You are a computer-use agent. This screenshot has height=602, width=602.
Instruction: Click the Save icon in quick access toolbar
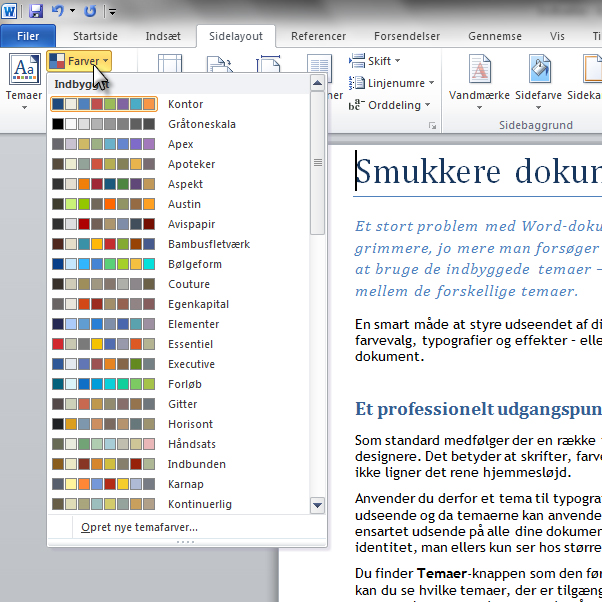[x=36, y=11]
